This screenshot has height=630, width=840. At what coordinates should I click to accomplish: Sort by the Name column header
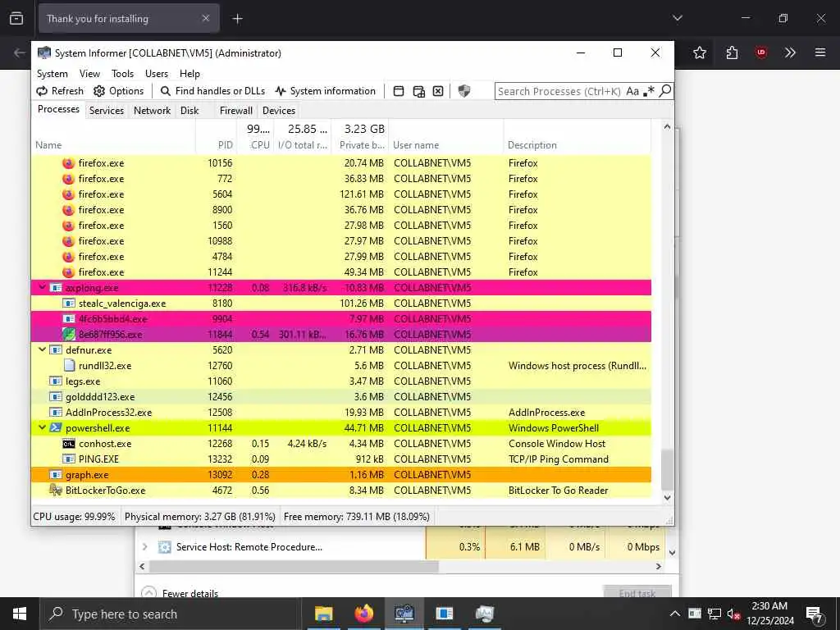[x=113, y=144]
